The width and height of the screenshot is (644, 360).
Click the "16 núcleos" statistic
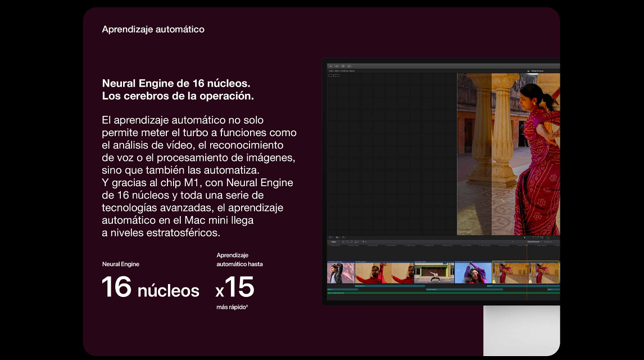tap(150, 287)
